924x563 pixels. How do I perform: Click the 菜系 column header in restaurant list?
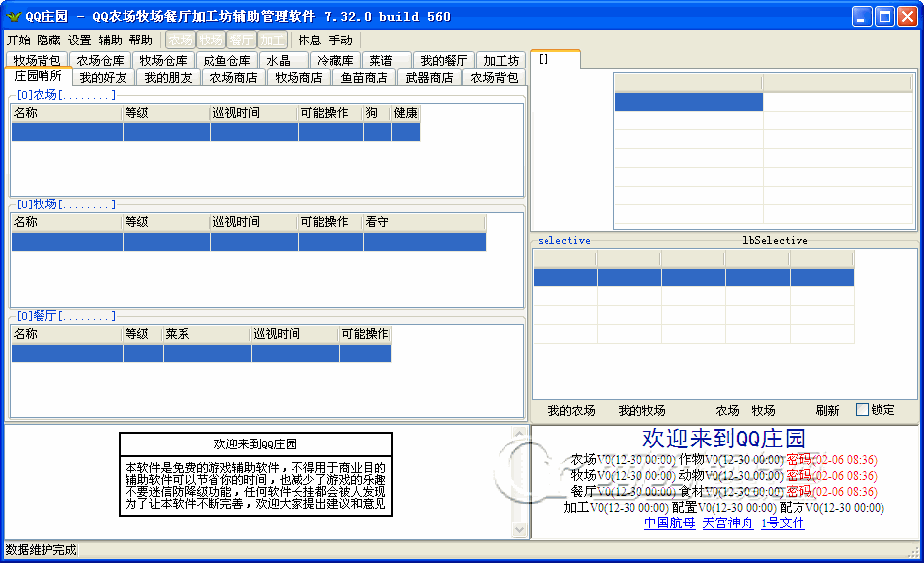tap(207, 334)
